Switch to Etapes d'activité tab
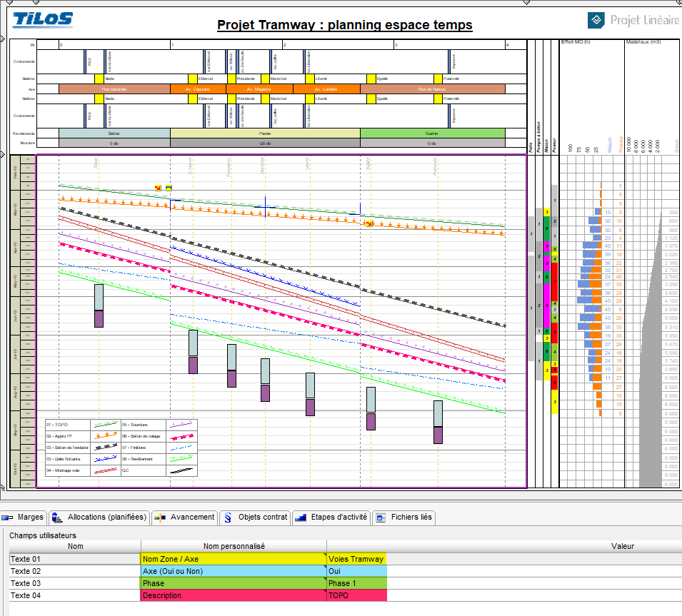The width and height of the screenshot is (682, 616). pos(331,517)
